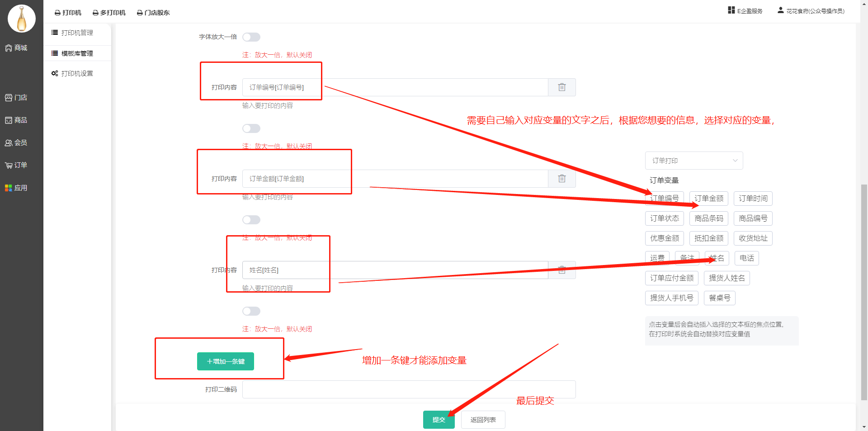Viewport: 868px width, 431px height.
Task: Click the green 提交 button
Action: (439, 420)
